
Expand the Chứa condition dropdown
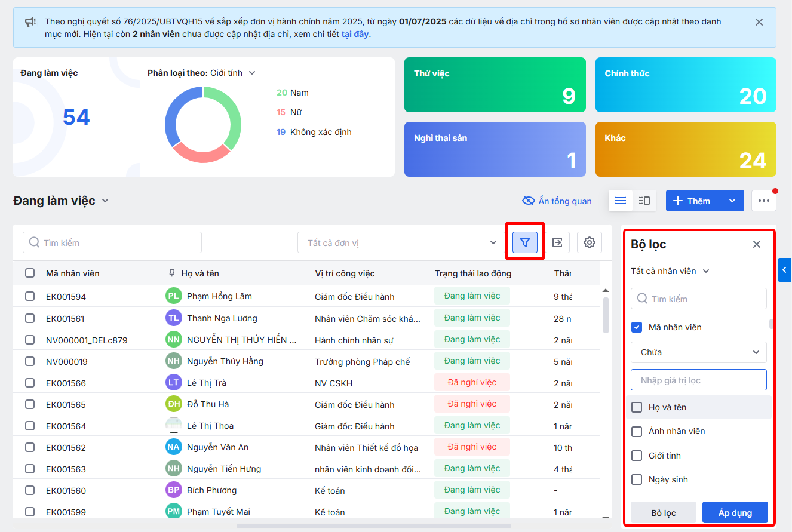point(698,352)
